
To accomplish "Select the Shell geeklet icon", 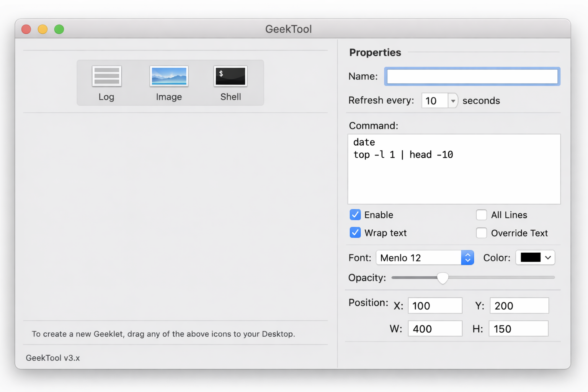I will (x=230, y=76).
